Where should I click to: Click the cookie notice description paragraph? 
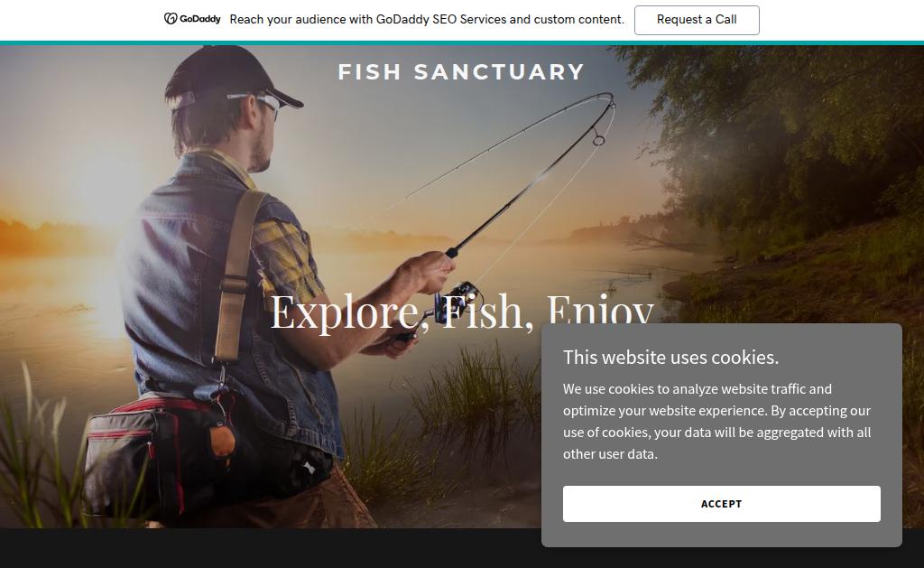pos(716,421)
